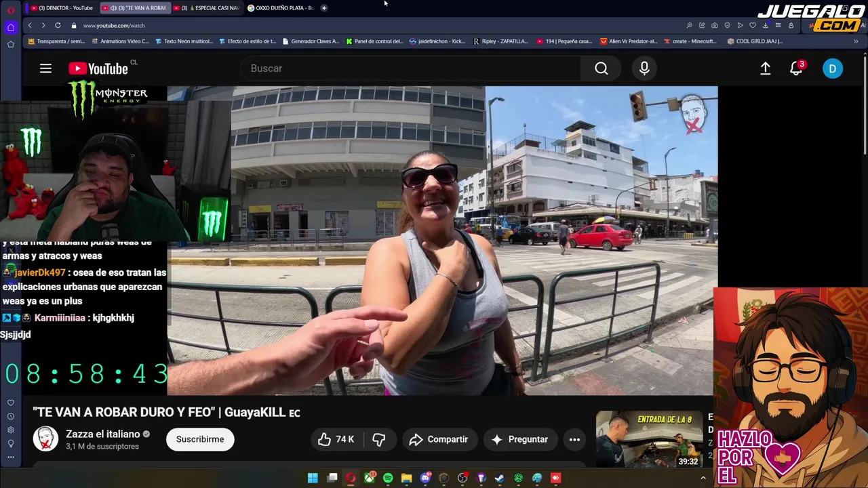
Task: Reload the page
Action: click(x=58, y=25)
